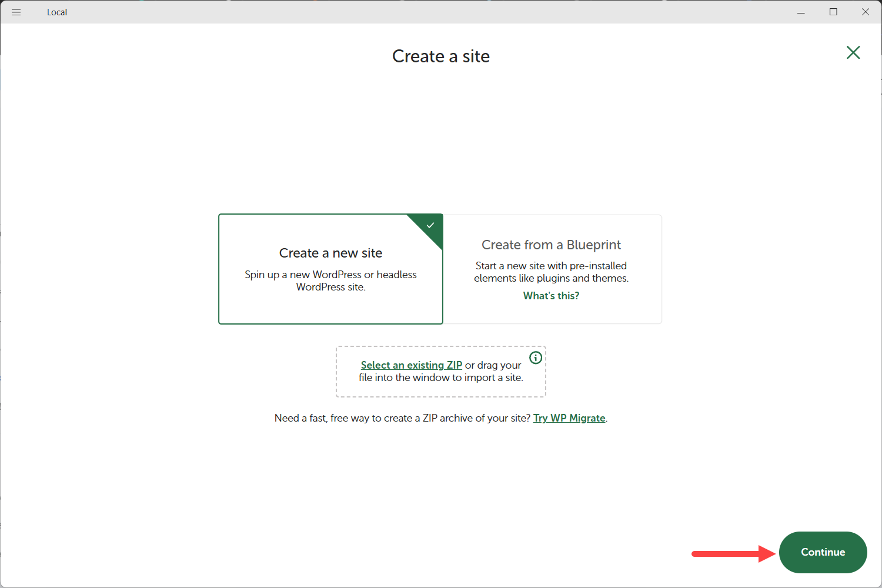Screen dimensions: 882x588
Task: Click the "Spin up a new WordPress" description
Action: (330, 280)
